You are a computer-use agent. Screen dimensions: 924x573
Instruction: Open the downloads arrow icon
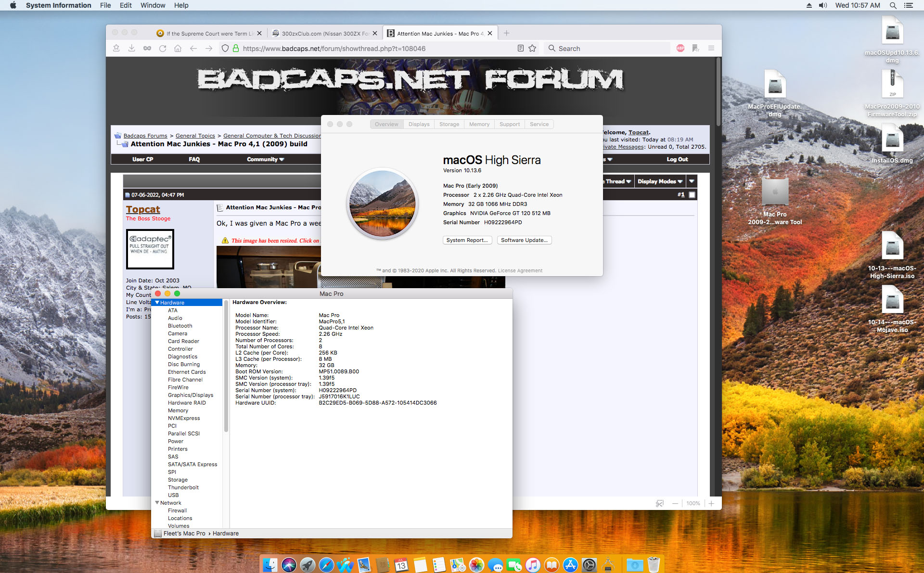point(131,49)
